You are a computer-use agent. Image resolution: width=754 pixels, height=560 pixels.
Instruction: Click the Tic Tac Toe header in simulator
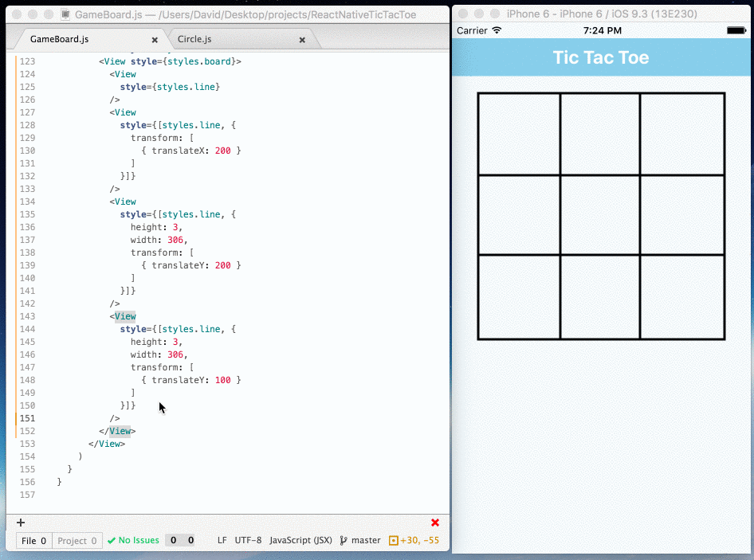coord(601,57)
